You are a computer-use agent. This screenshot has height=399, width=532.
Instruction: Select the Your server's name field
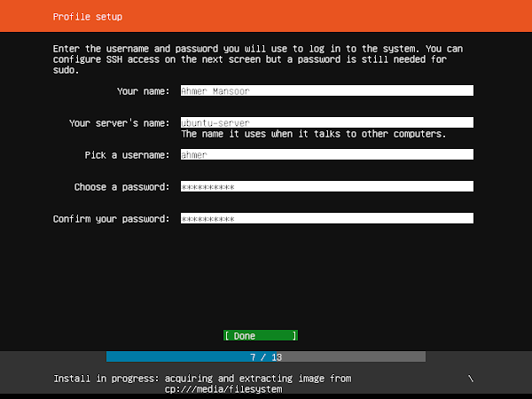[x=327, y=122]
